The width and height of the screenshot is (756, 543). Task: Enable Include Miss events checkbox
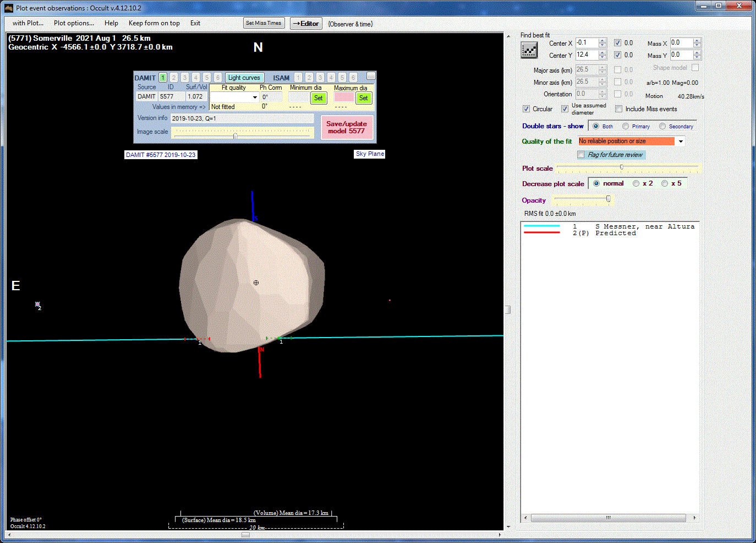[x=619, y=109]
